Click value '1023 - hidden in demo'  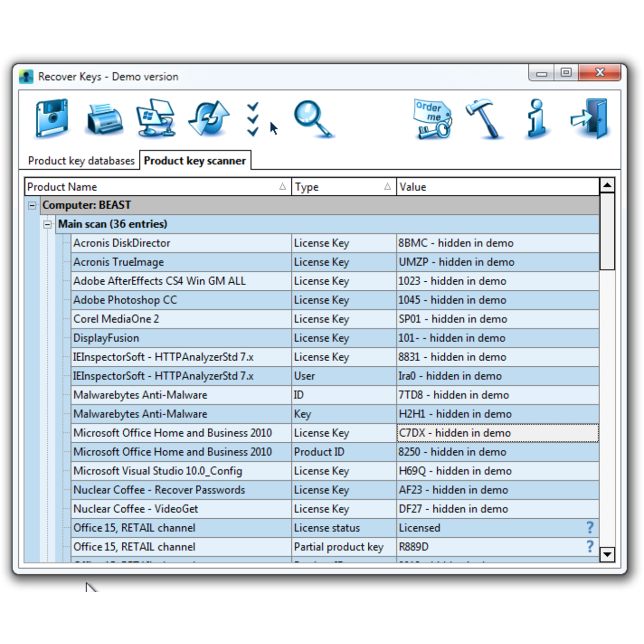452,281
